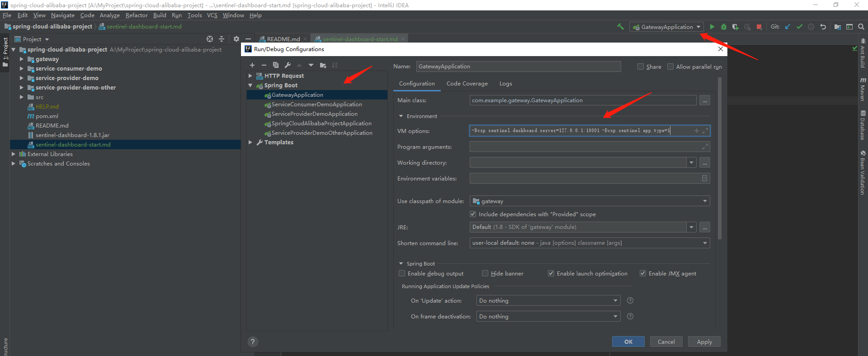Remove selected configuration with minus icon
The image size is (868, 356).
(x=264, y=65)
